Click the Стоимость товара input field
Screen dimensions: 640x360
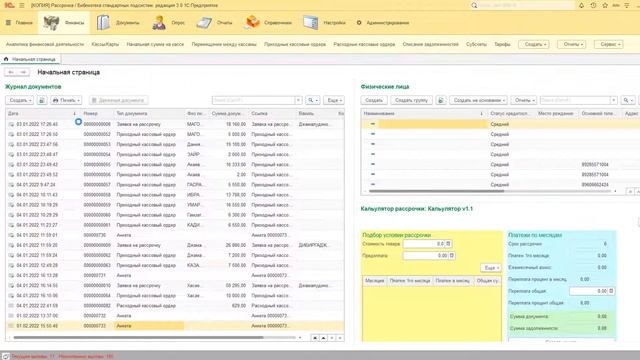point(424,244)
